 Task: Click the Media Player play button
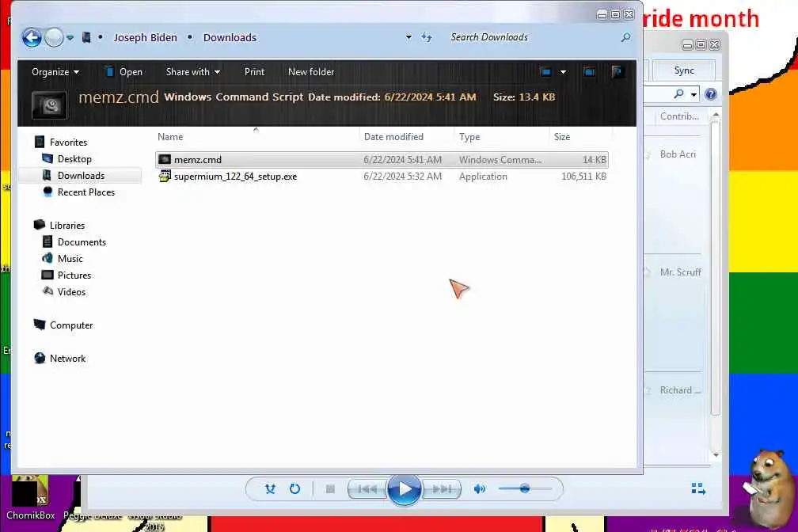[404, 489]
